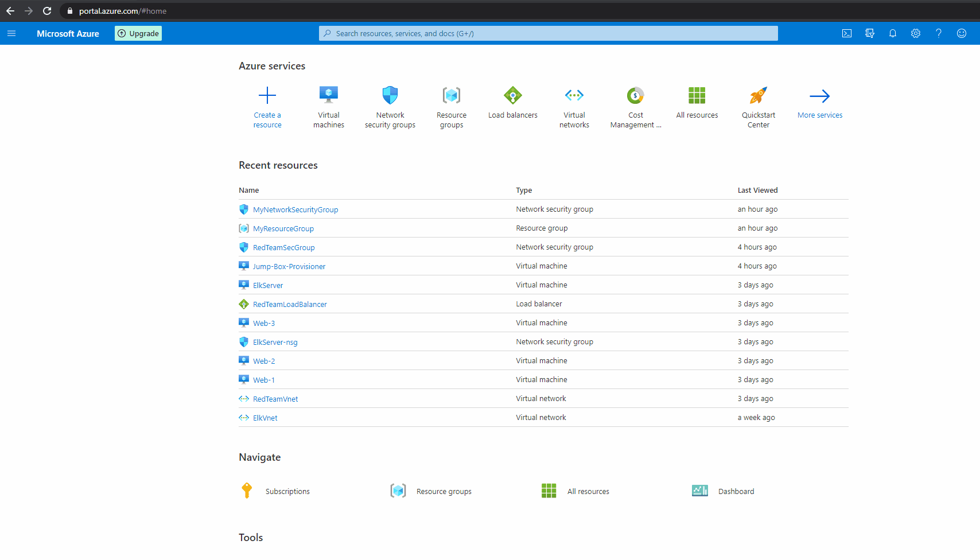Image resolution: width=980 pixels, height=560 pixels.
Task: Open the Load balancers service icon
Action: coord(513,95)
